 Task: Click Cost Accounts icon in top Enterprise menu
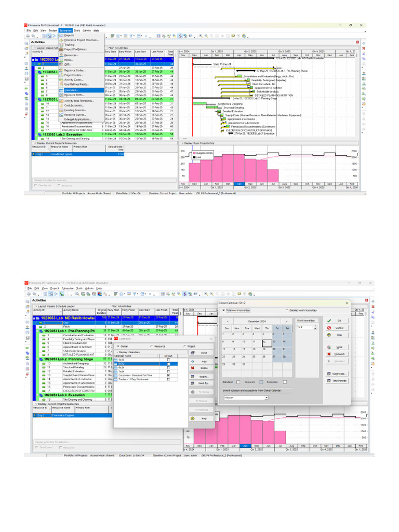[61, 105]
